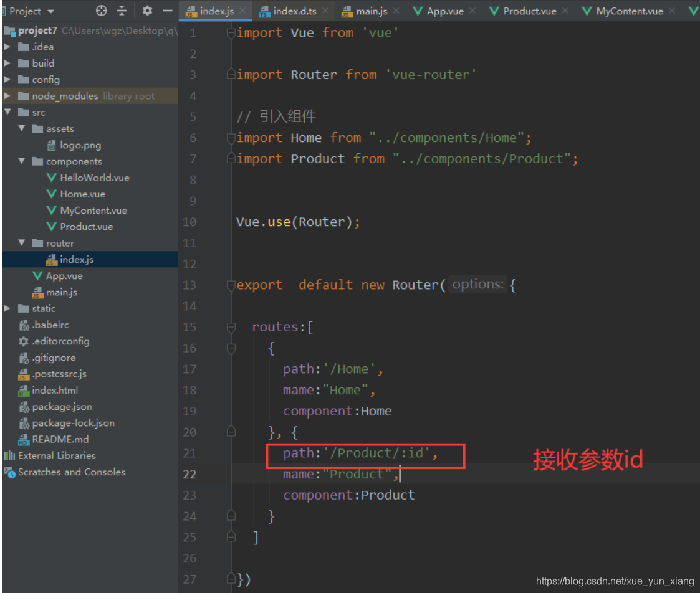Viewport: 700px width, 593px height.
Task: Expand the .idea folder
Action: (7, 47)
